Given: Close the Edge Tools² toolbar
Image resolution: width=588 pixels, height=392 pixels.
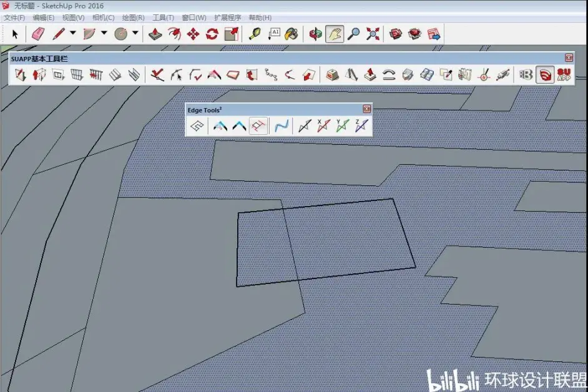Looking at the screenshot, I should click(367, 109).
